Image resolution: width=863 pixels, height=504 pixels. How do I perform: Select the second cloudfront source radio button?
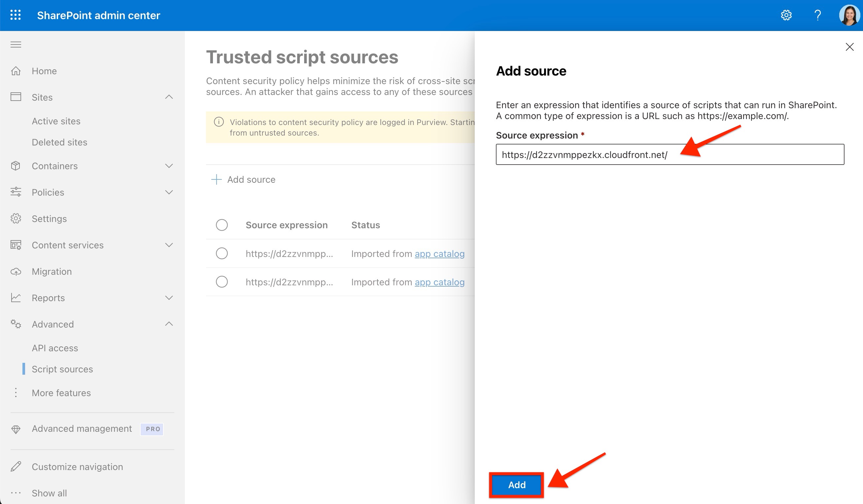[222, 282]
